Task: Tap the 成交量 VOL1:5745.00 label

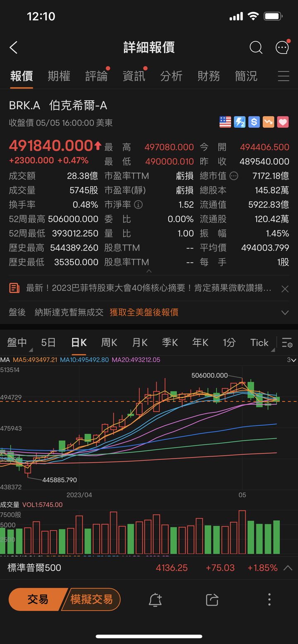Action: coord(31,505)
